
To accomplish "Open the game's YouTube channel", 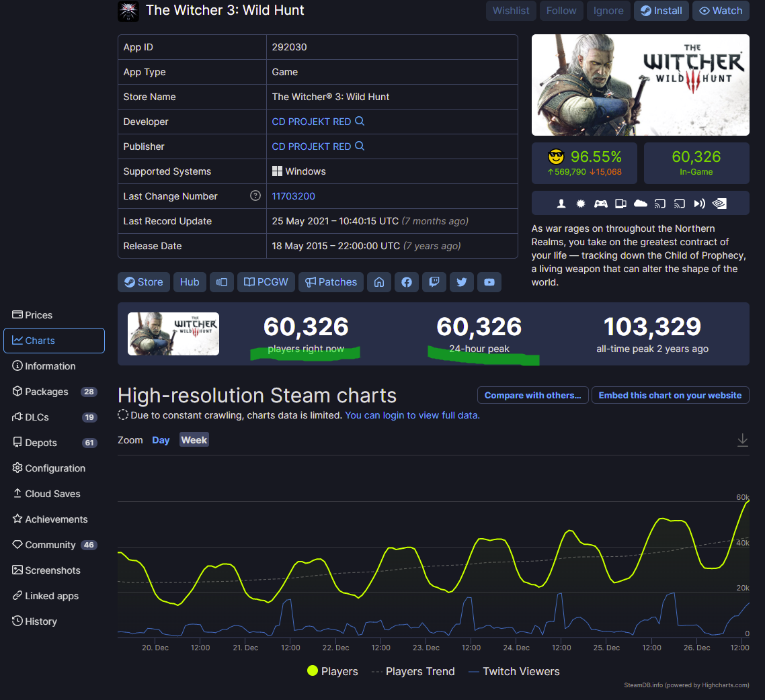I will click(489, 282).
